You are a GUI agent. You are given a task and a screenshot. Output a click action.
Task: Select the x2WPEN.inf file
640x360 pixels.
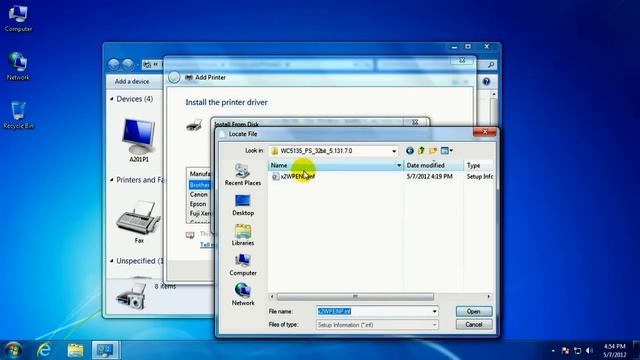293,176
